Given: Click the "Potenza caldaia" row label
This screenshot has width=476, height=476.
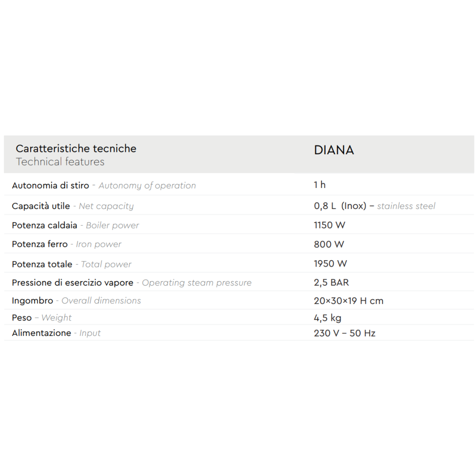Looking at the screenshot, I should tap(44, 225).
